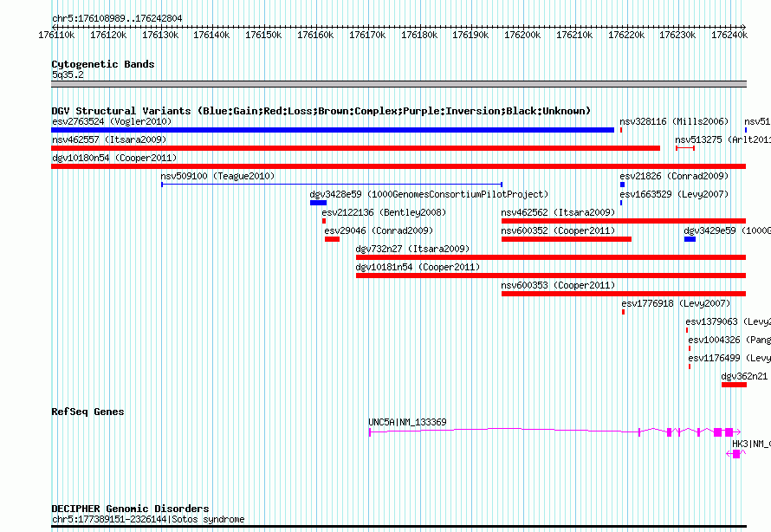Image resolution: width=771 pixels, height=532 pixels.
Task: Click the 176170k ruler tick label
Action: pyautogui.click(x=367, y=36)
